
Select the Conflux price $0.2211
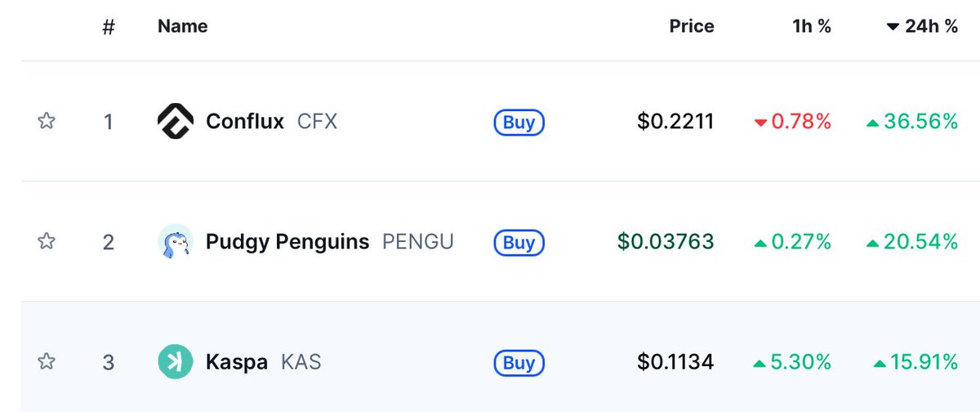675,122
